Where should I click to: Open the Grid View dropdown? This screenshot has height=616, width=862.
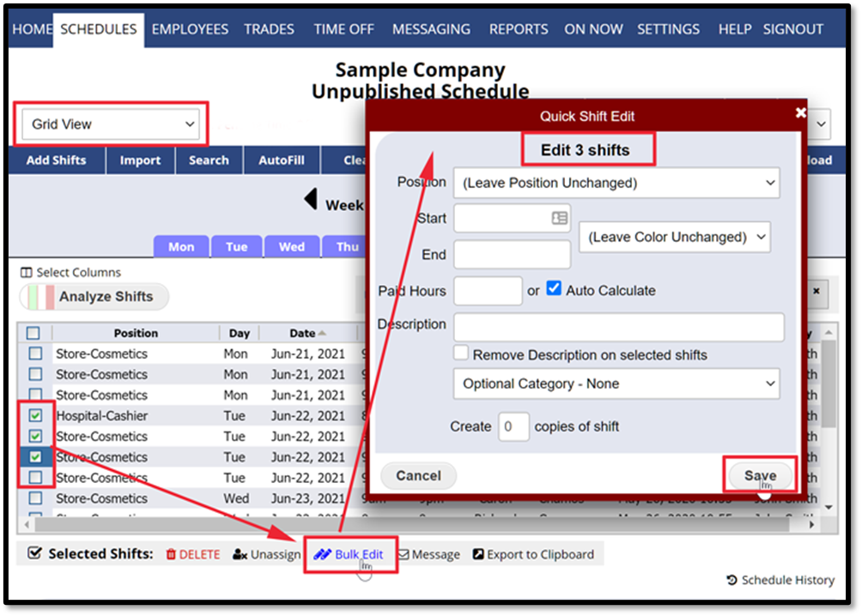point(110,123)
